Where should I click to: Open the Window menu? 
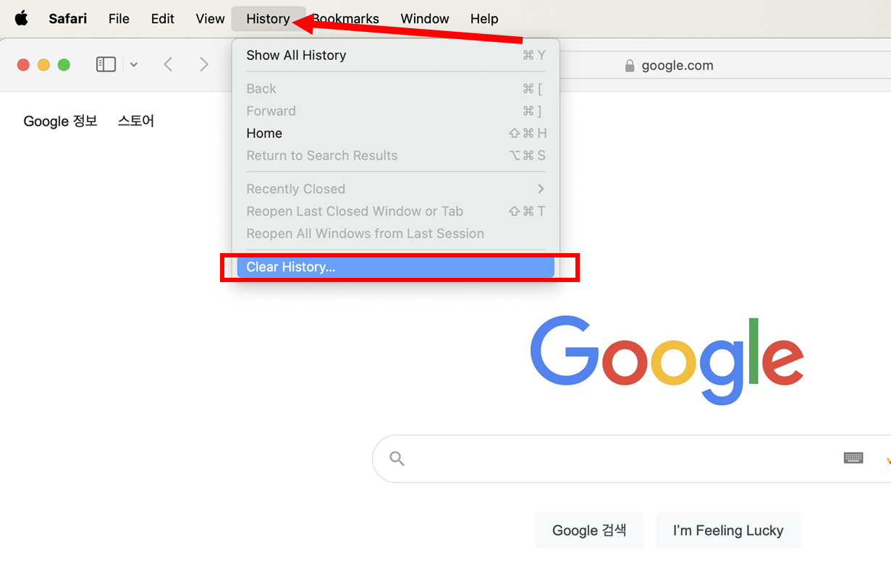point(425,19)
